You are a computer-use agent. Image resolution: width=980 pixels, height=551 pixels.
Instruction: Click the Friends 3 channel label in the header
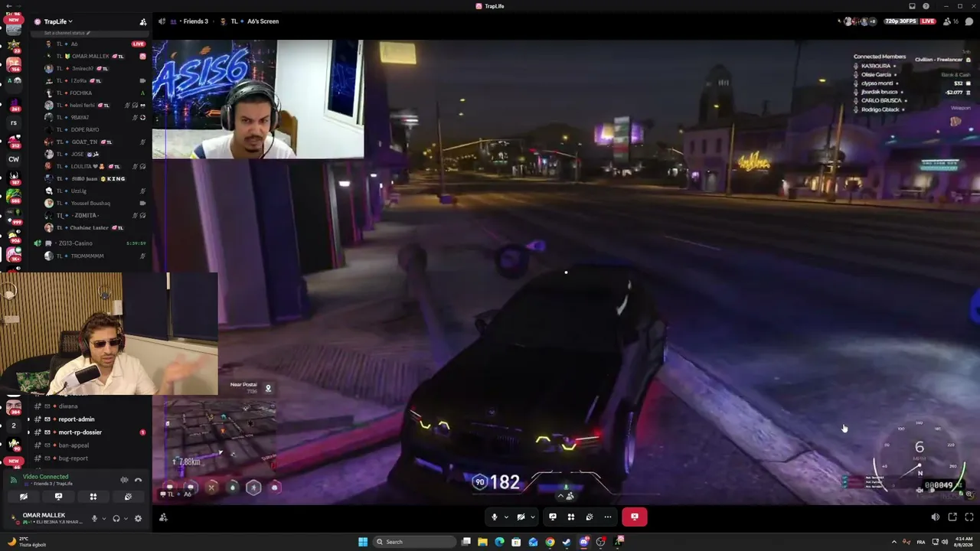[195, 21]
